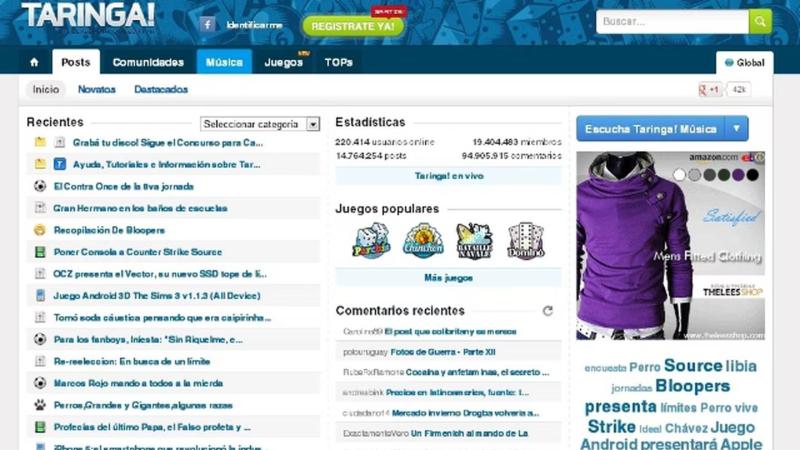Click the Google +1 button
Screen dimensions: 800x450
click(710, 90)
